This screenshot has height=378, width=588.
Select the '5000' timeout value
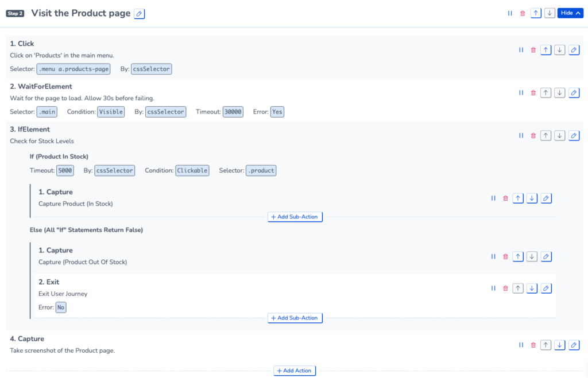click(65, 170)
